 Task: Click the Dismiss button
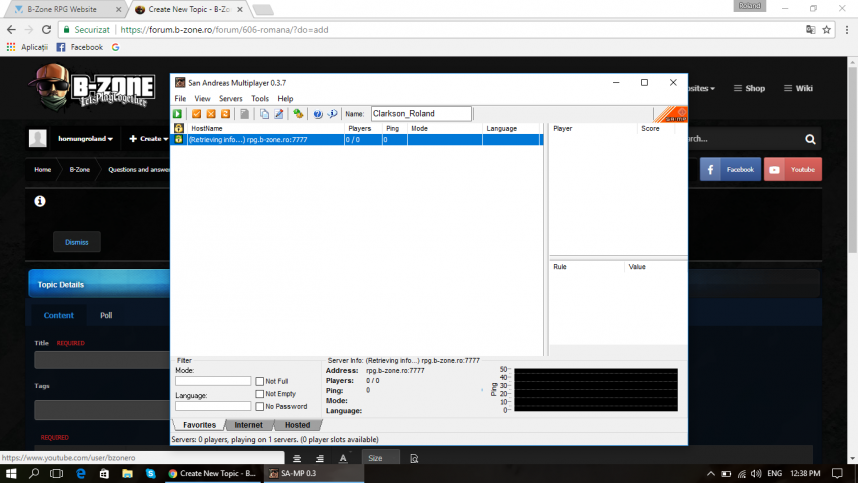coord(77,242)
